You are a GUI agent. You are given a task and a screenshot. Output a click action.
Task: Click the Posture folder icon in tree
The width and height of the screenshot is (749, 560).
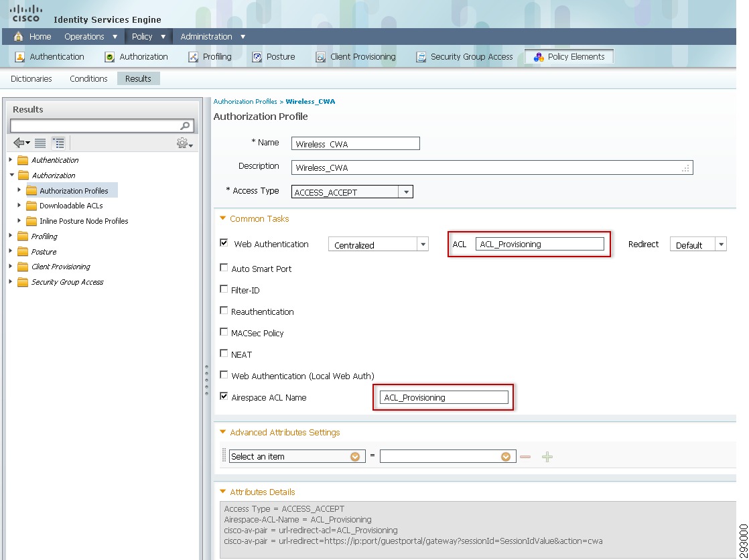[x=23, y=251]
